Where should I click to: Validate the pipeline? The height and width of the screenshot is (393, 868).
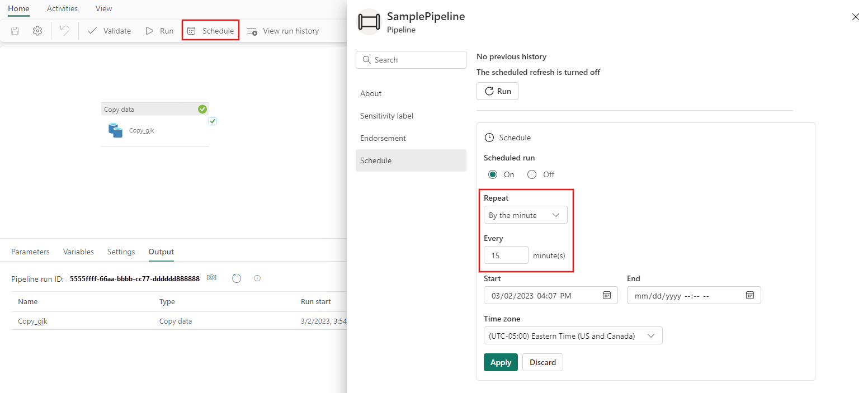click(110, 31)
